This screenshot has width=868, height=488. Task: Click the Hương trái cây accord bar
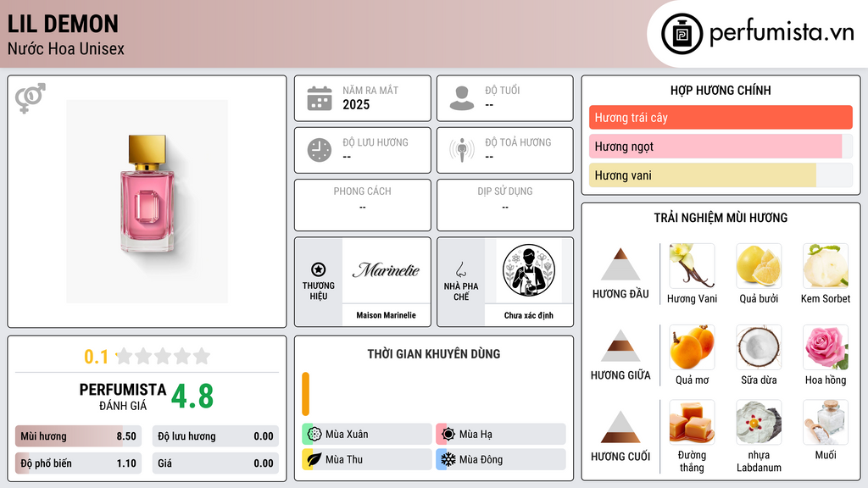[x=721, y=117]
